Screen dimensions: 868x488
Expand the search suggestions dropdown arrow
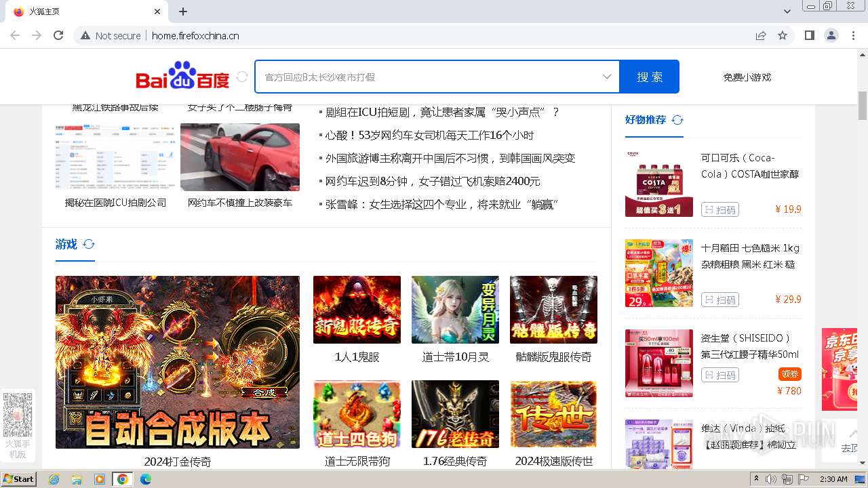coord(607,77)
